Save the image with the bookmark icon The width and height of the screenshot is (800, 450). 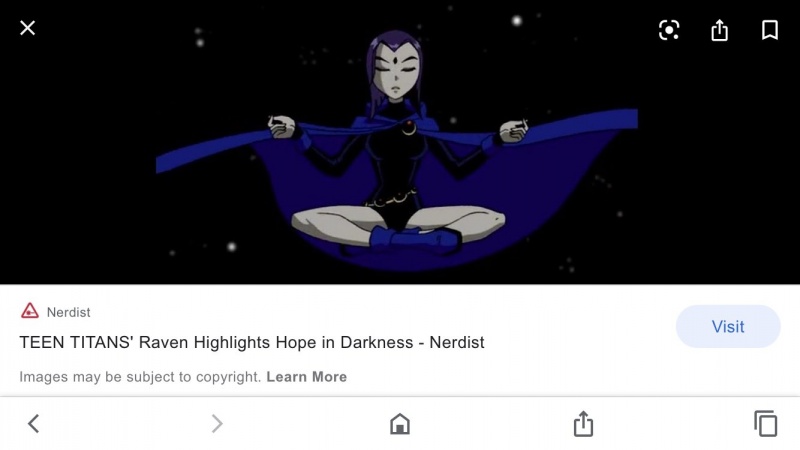pos(770,30)
